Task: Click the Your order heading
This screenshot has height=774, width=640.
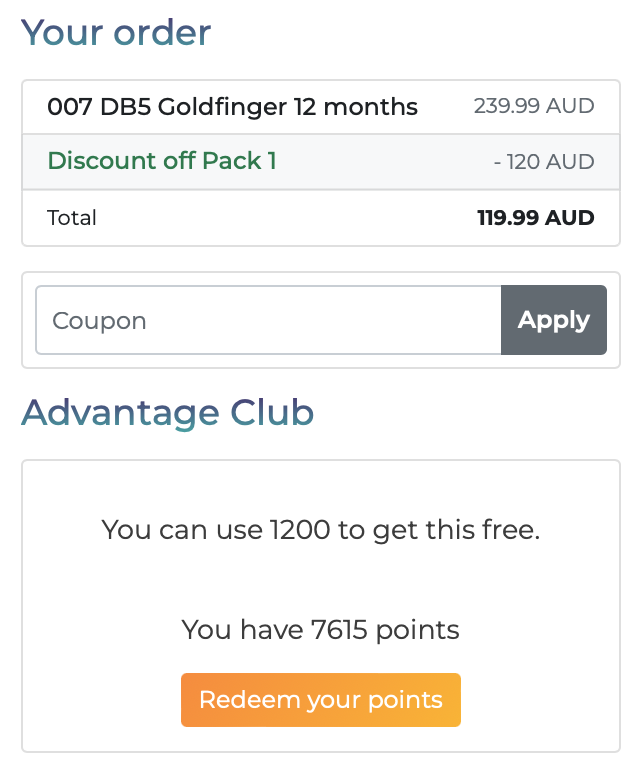Action: [116, 33]
